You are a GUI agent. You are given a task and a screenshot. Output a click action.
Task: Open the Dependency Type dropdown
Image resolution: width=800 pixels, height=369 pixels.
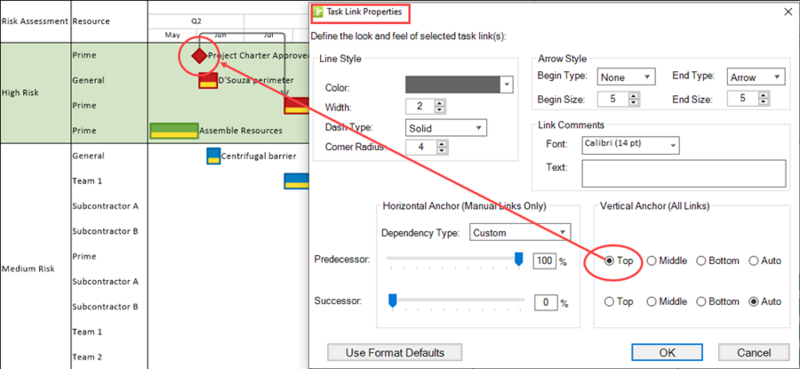tap(563, 233)
